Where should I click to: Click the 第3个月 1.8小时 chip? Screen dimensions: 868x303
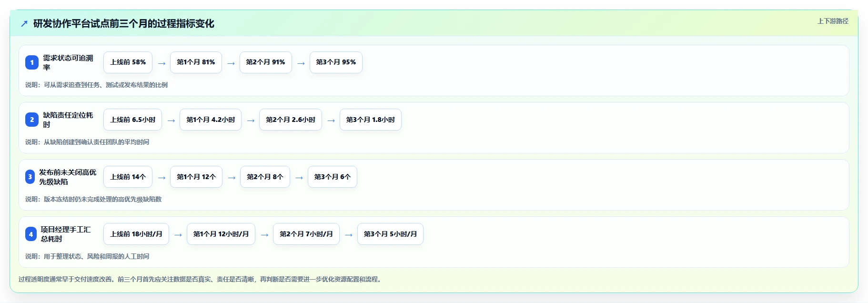[371, 120]
